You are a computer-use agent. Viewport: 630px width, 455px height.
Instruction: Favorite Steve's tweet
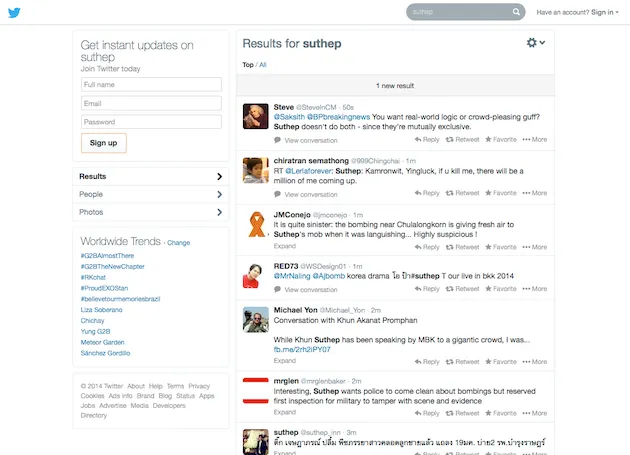tap(501, 139)
